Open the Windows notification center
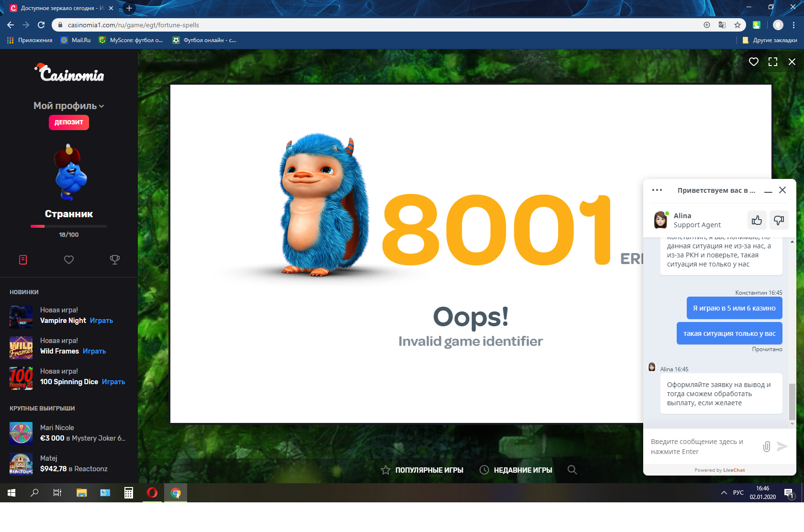 789,493
